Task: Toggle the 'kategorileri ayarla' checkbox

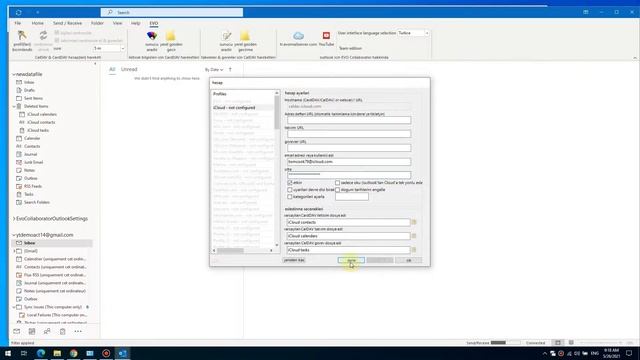Action: pos(290,197)
